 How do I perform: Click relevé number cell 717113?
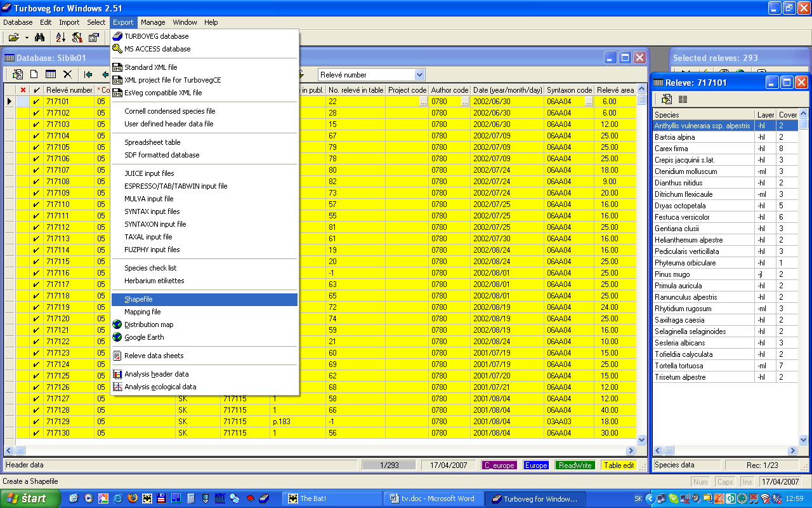click(69, 239)
